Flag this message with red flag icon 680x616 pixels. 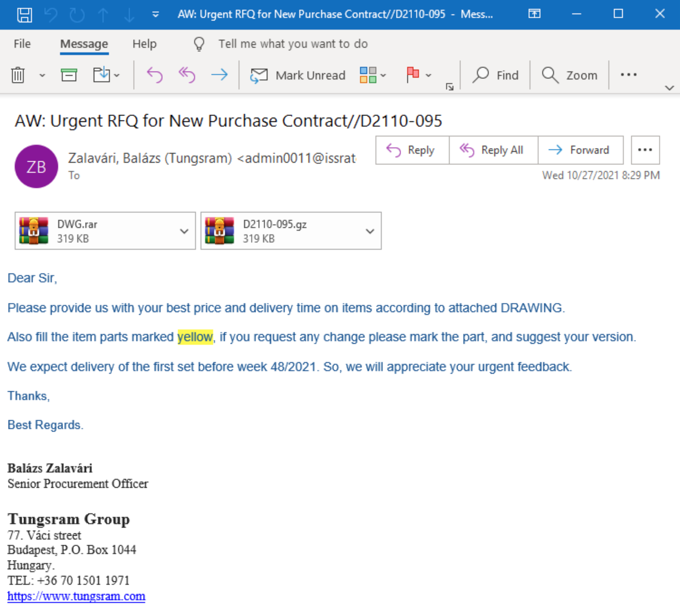[x=413, y=75]
